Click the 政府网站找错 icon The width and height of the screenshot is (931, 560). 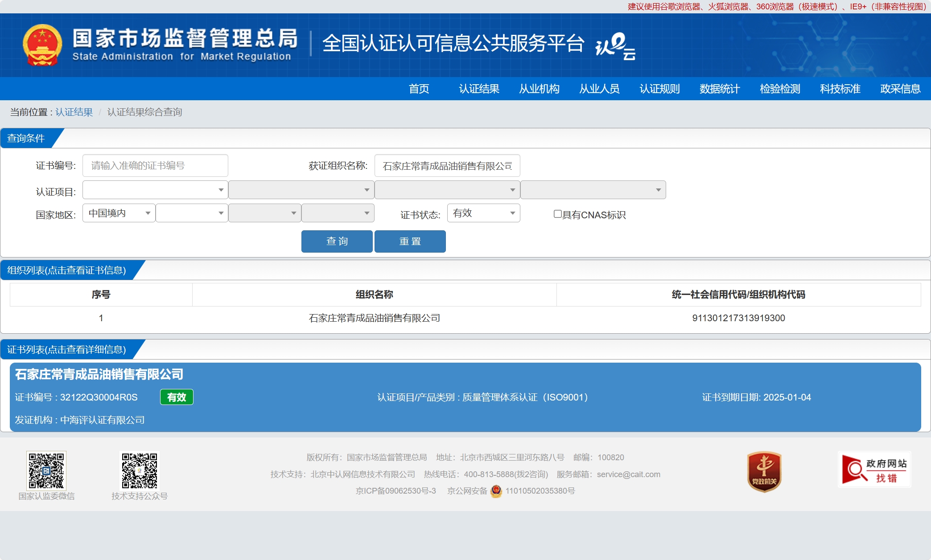[874, 470]
